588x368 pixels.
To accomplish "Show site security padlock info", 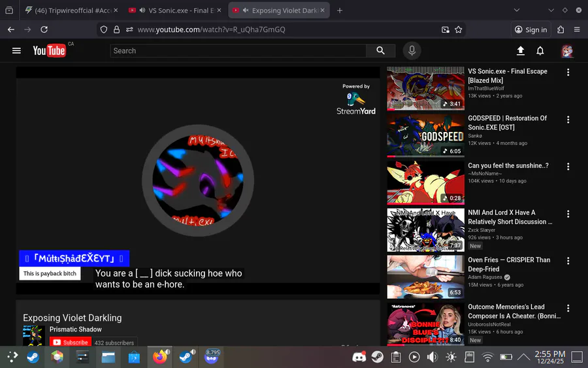I will [117, 29].
